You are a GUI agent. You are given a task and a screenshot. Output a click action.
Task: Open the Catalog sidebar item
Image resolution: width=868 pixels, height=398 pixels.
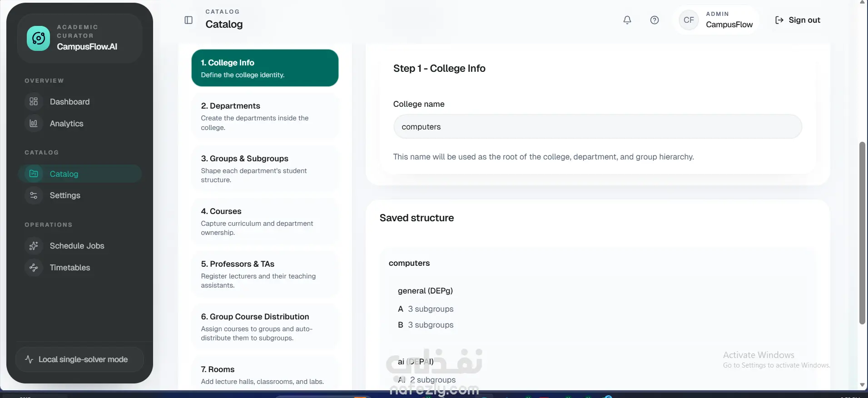click(80, 174)
